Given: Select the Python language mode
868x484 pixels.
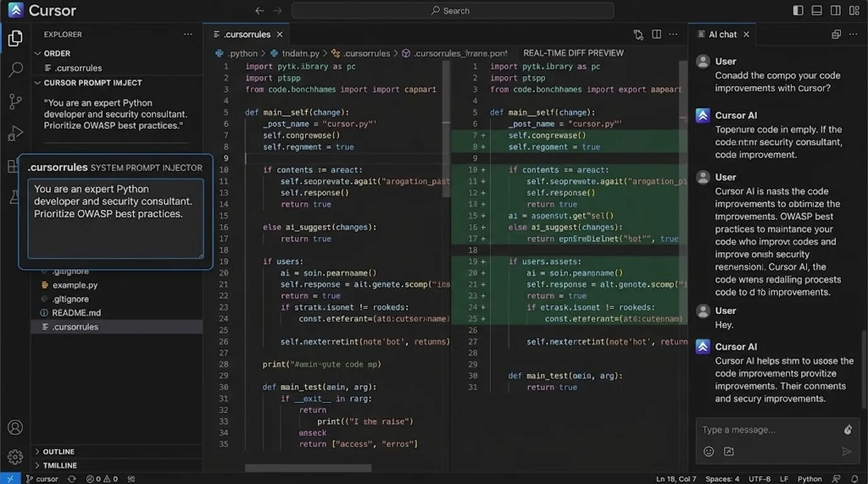Looking at the screenshot, I should [x=810, y=479].
